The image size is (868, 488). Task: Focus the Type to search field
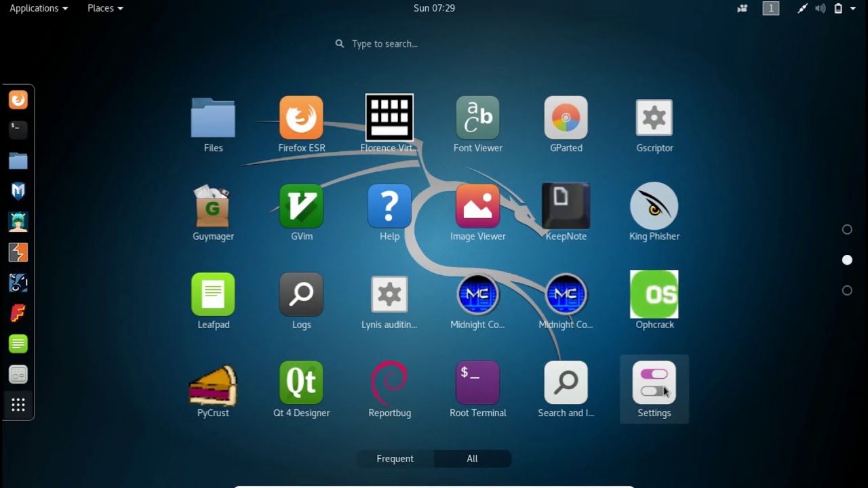(434, 43)
